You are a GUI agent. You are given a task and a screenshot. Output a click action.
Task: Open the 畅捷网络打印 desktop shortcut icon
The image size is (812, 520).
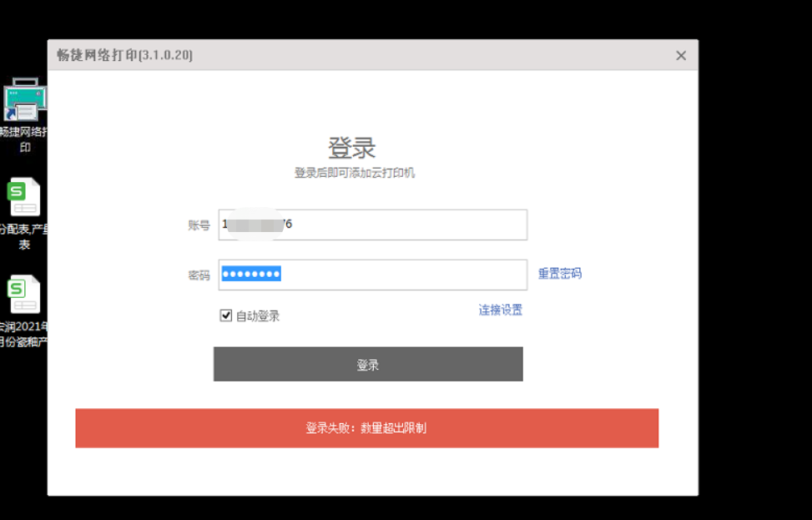point(24,99)
